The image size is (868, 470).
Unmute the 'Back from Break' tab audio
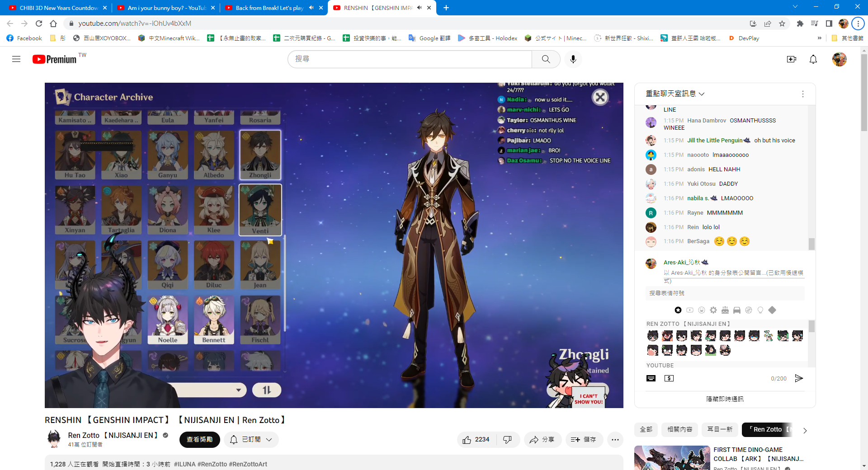point(311,8)
